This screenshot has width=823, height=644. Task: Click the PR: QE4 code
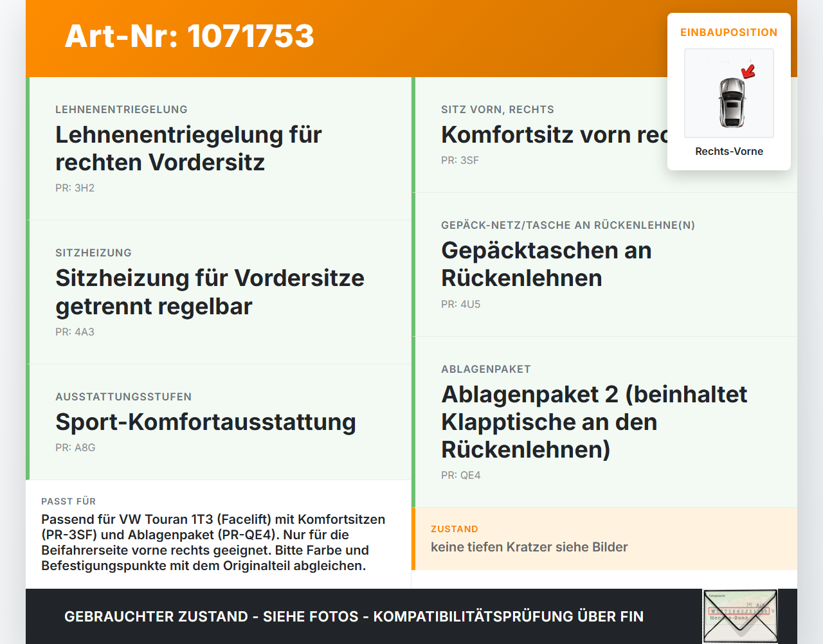[x=460, y=475]
